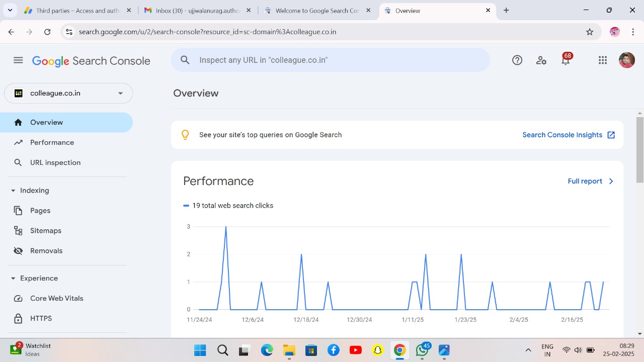Click the search magnifier in URL inspect bar
Image resolution: width=644 pixels, height=362 pixels.
[185, 60]
